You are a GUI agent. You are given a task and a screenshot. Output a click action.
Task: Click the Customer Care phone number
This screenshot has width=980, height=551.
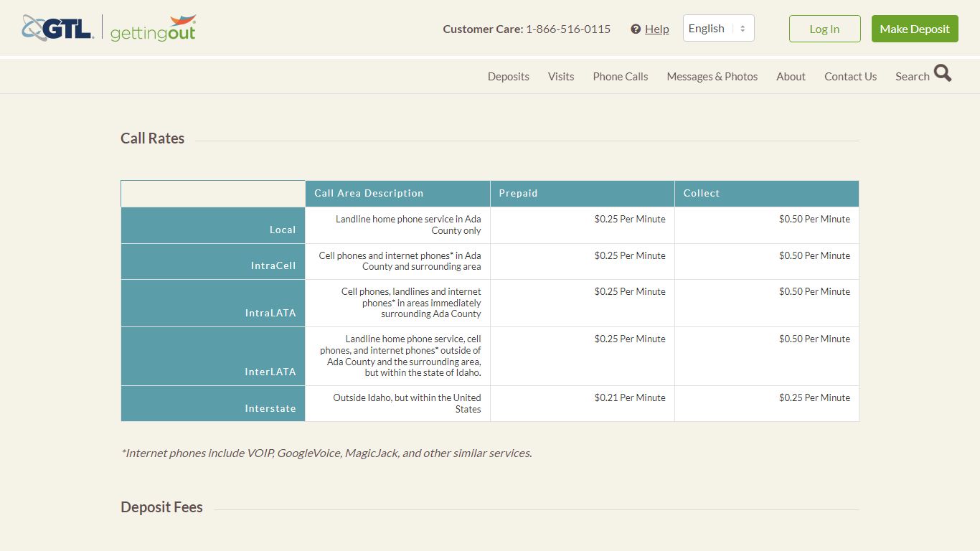click(x=568, y=29)
